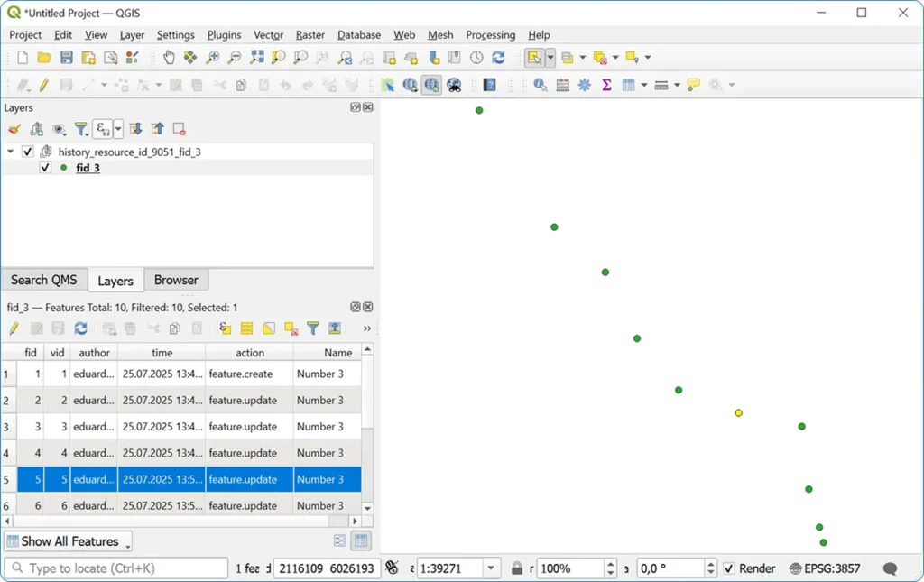The width and height of the screenshot is (924, 582).
Task: Toggle the fid_3 symbol checkbox
Action: click(x=45, y=168)
